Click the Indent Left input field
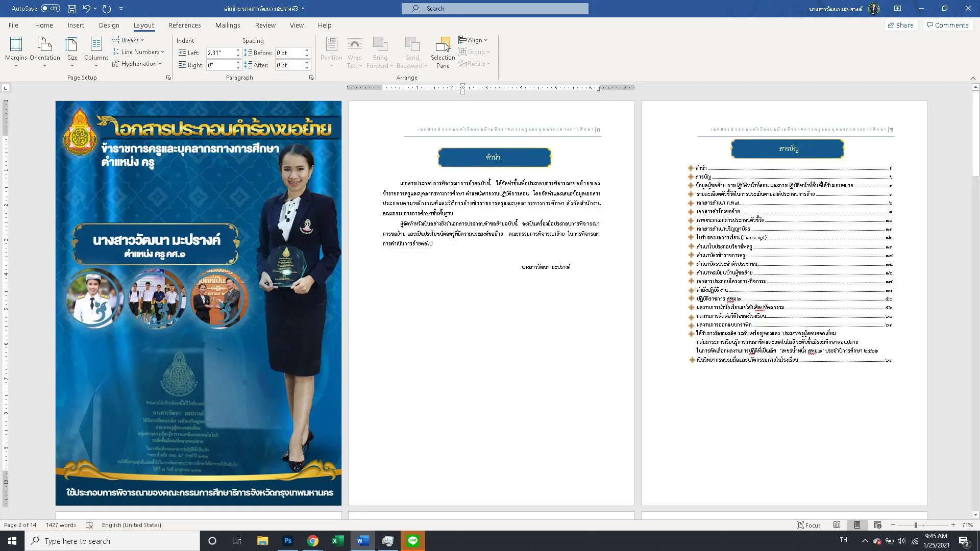Viewport: 980px width, 551px height. pyautogui.click(x=220, y=53)
